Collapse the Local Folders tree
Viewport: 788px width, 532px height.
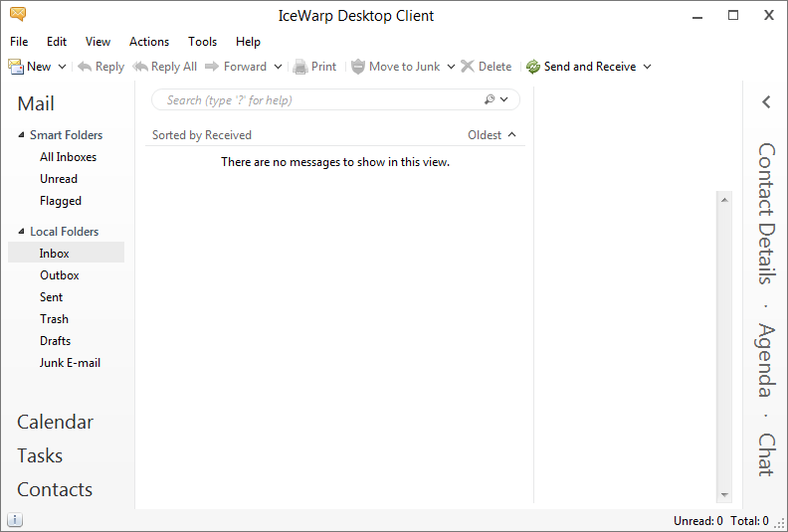click(21, 231)
